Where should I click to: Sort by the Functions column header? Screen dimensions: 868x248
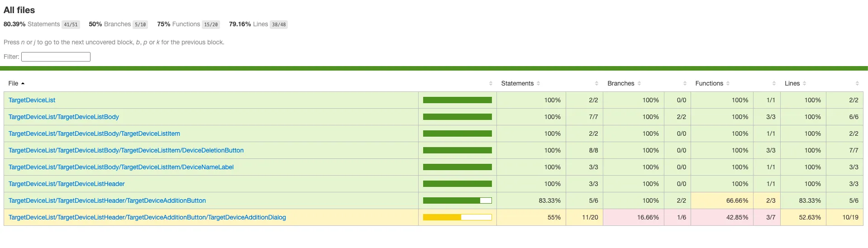pos(709,84)
